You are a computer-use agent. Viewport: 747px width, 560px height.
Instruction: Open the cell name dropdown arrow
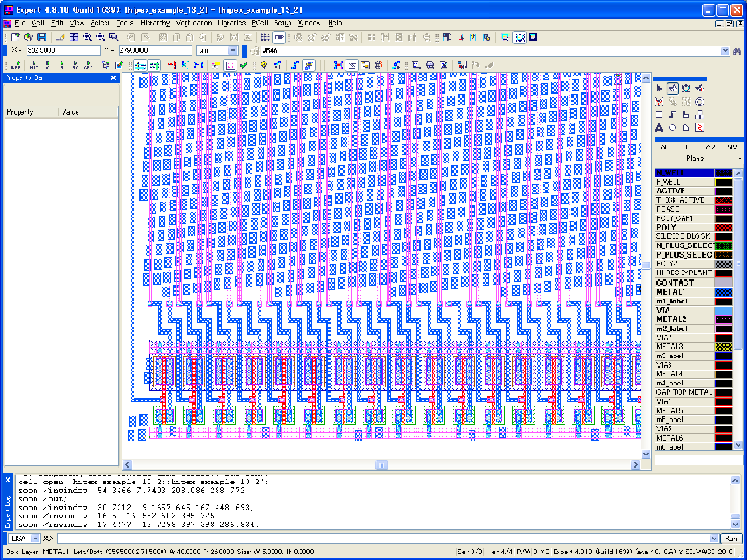[724, 50]
